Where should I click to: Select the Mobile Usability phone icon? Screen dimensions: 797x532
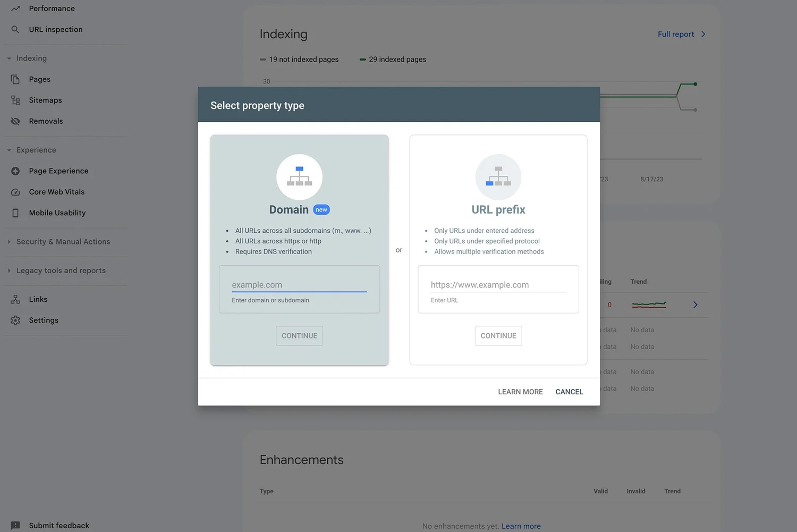click(x=16, y=213)
